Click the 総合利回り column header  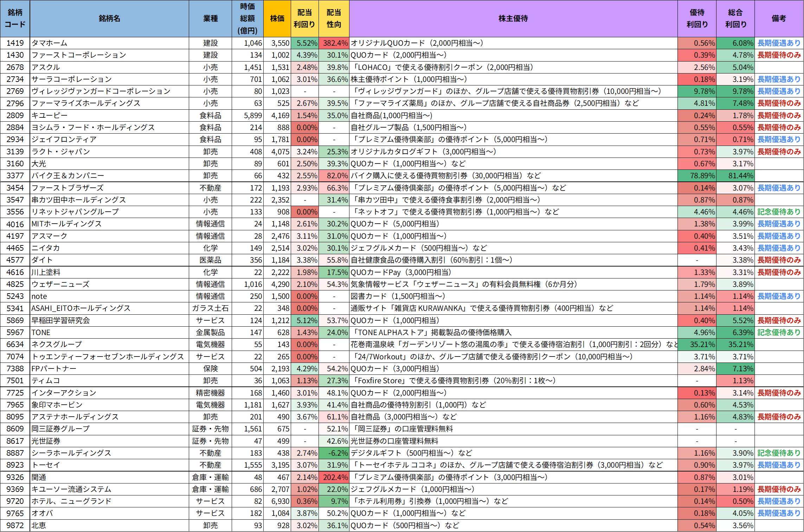[735, 18]
